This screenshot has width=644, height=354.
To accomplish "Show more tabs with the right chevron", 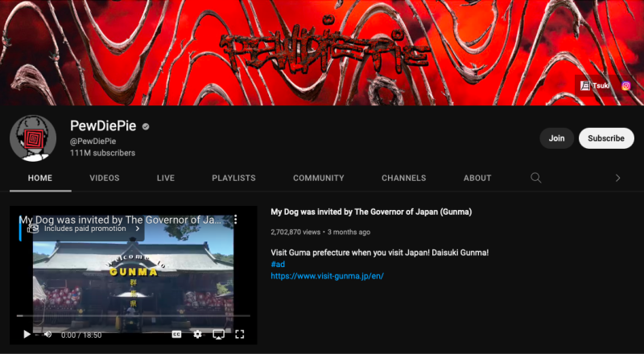I will [x=617, y=178].
